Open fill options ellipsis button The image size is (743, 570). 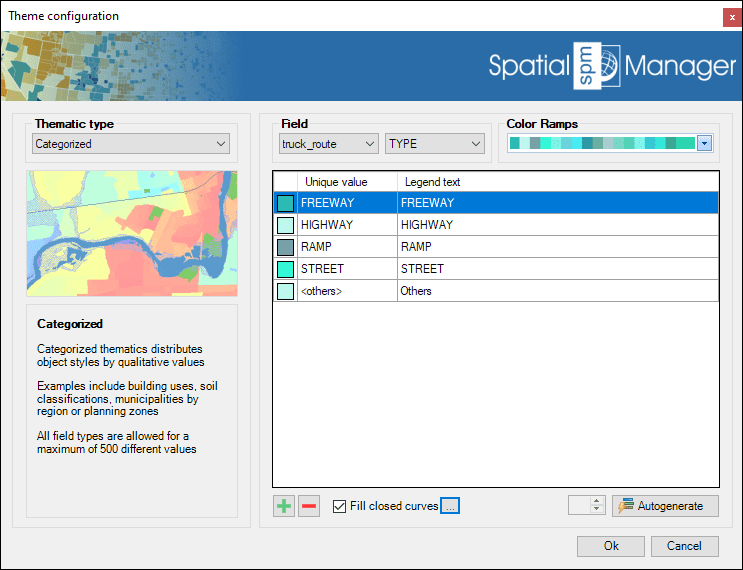point(450,506)
